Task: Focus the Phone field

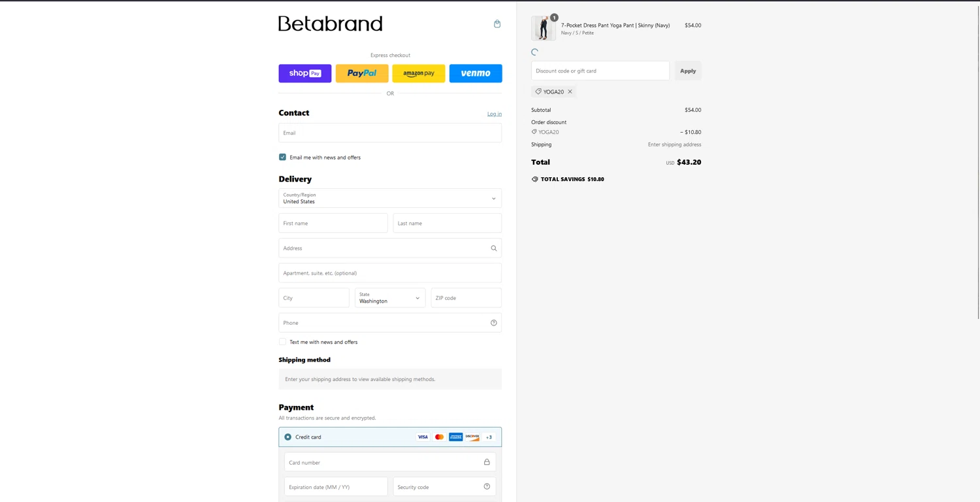Action: pos(390,323)
